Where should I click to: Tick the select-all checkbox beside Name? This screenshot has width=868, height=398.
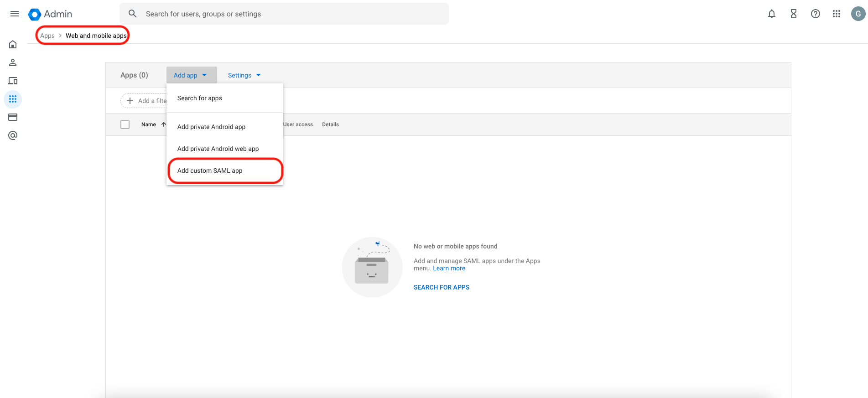click(x=125, y=124)
